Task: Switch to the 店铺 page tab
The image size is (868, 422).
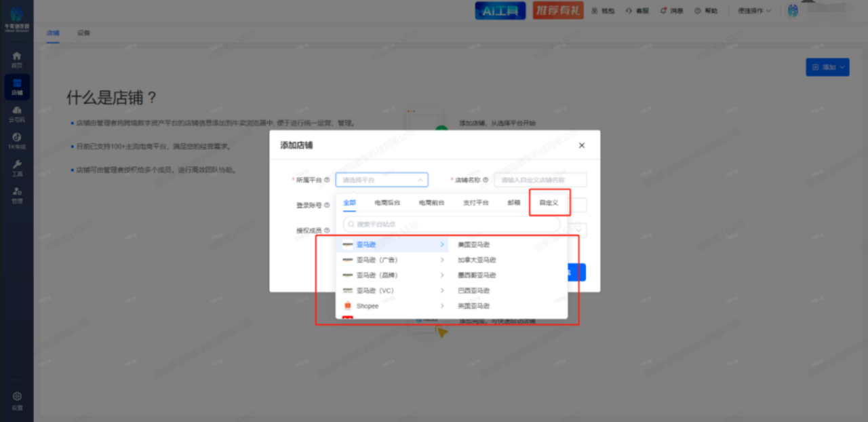Action: (53, 33)
